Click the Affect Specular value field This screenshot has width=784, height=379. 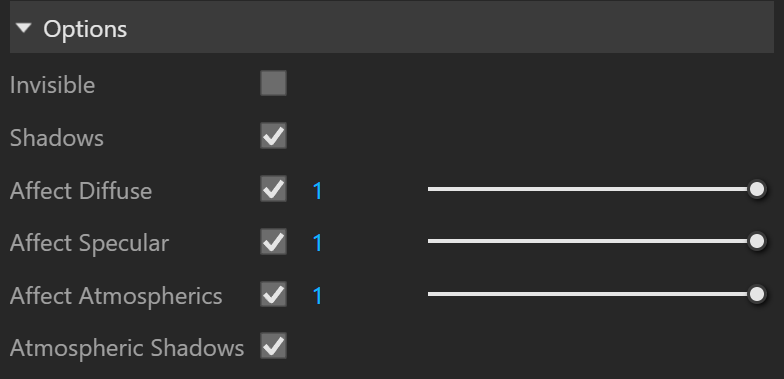[318, 243]
